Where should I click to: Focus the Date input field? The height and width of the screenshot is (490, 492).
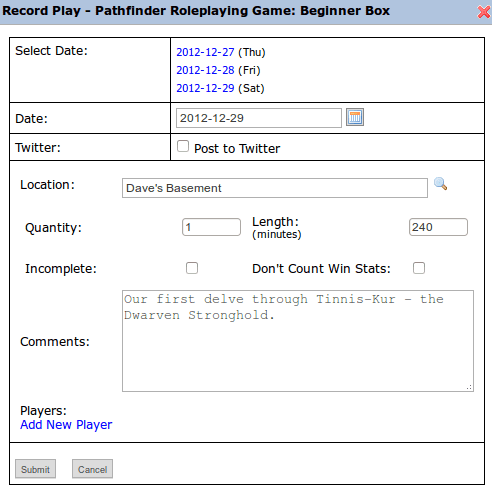[259, 118]
